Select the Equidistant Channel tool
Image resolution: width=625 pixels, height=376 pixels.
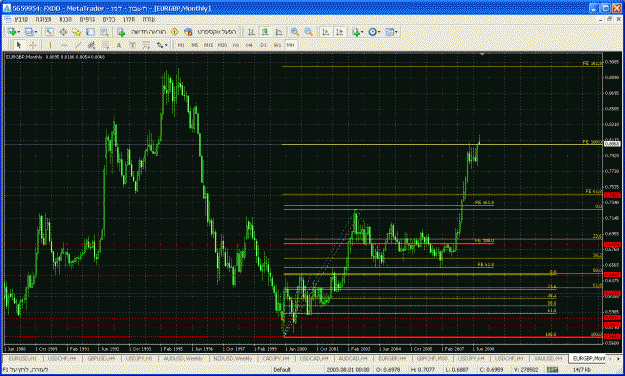(91, 45)
